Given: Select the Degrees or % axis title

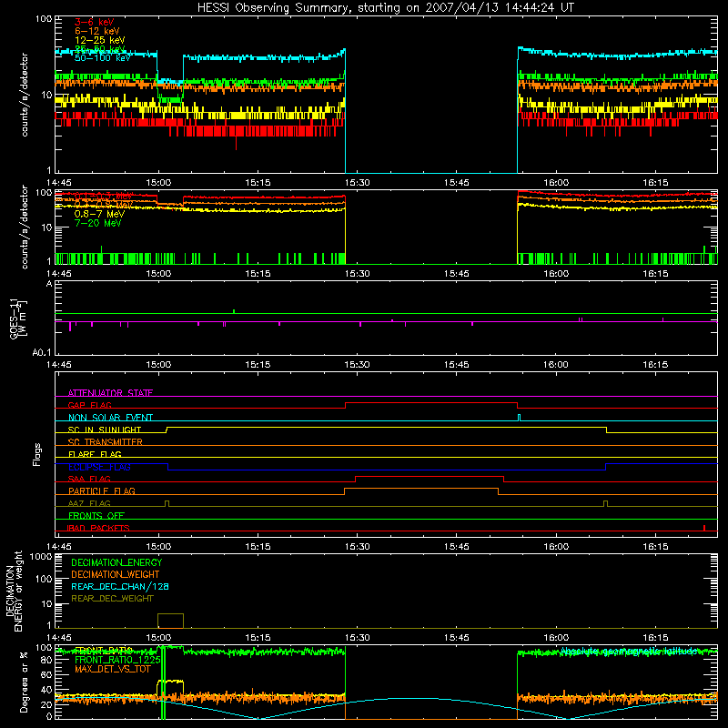Looking at the screenshot, I should 24,682.
